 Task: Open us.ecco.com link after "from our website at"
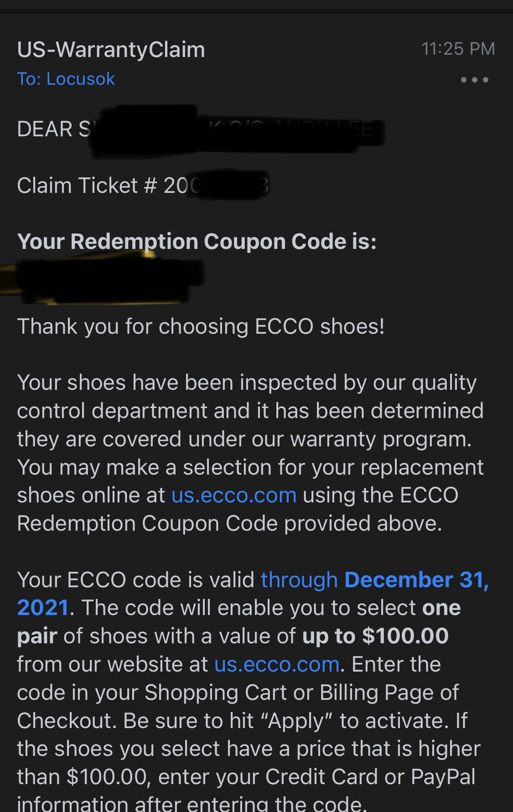click(277, 664)
